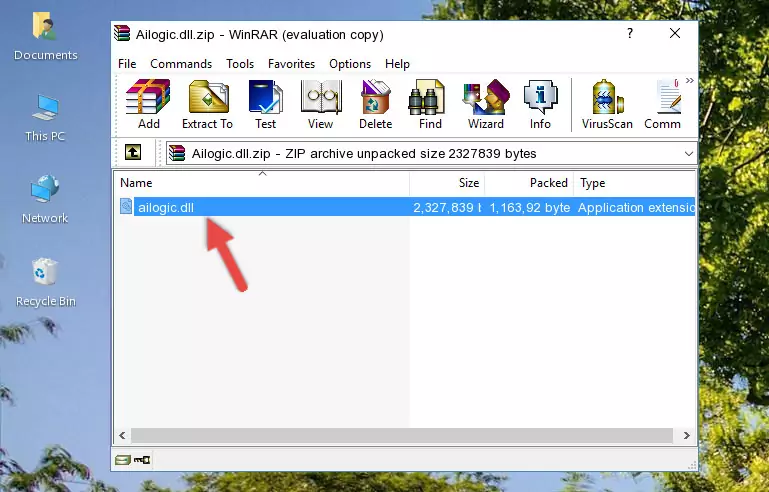Click the Comment toolbar icon
The width and height of the screenshot is (769, 492).
663,104
